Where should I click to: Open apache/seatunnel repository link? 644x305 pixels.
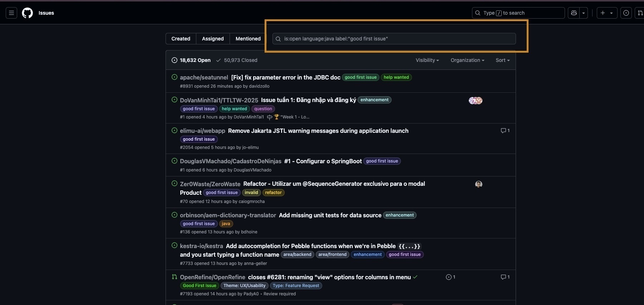coord(204,77)
